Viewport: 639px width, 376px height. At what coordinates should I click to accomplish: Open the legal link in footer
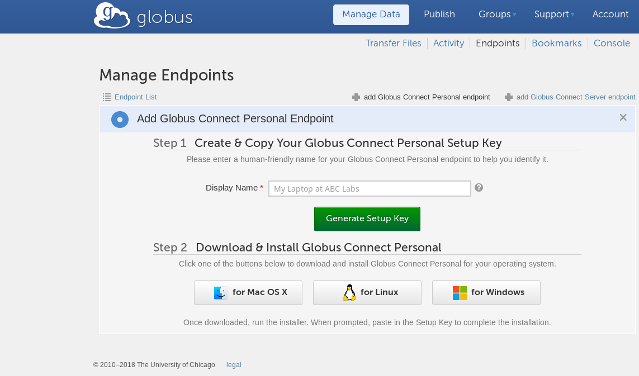coord(234,365)
